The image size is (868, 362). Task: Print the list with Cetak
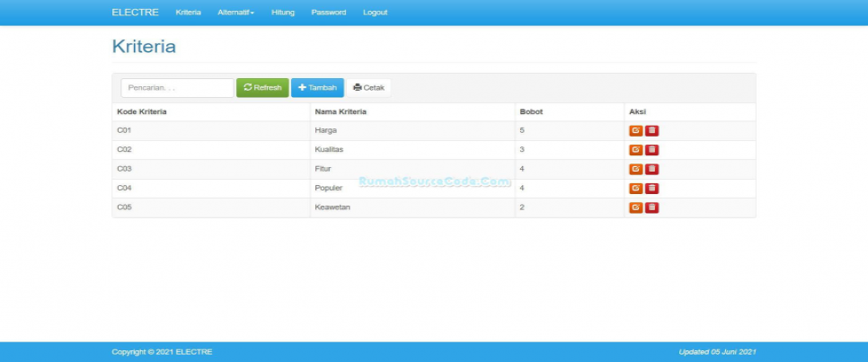pos(368,87)
